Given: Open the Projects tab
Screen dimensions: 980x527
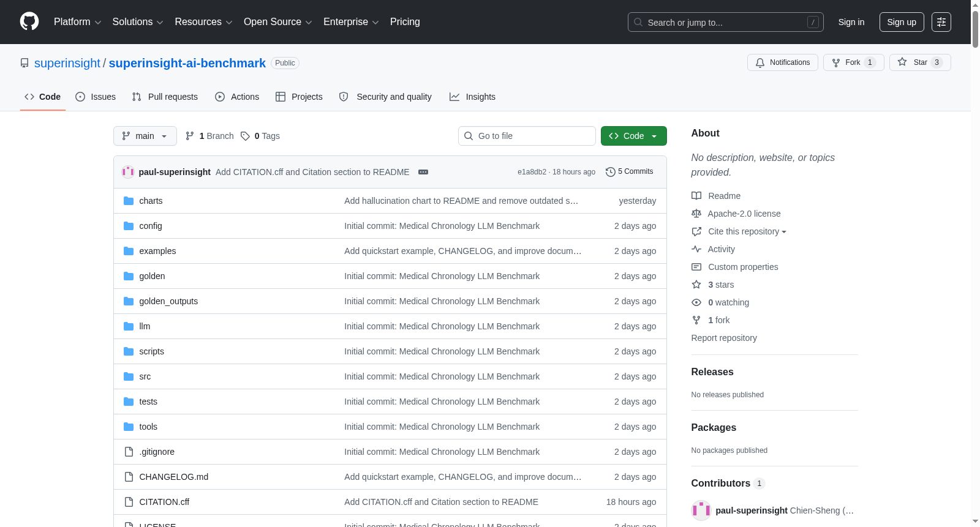Looking at the screenshot, I should 299,97.
